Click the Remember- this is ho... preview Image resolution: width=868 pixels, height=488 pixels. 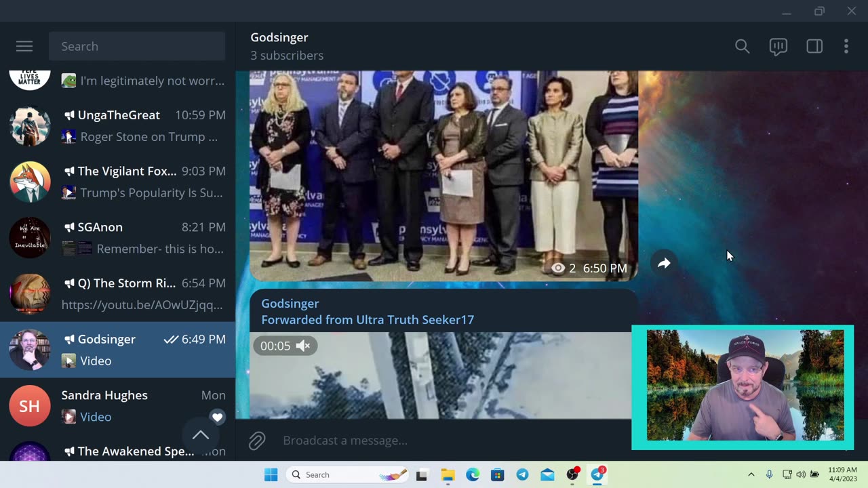click(160, 249)
